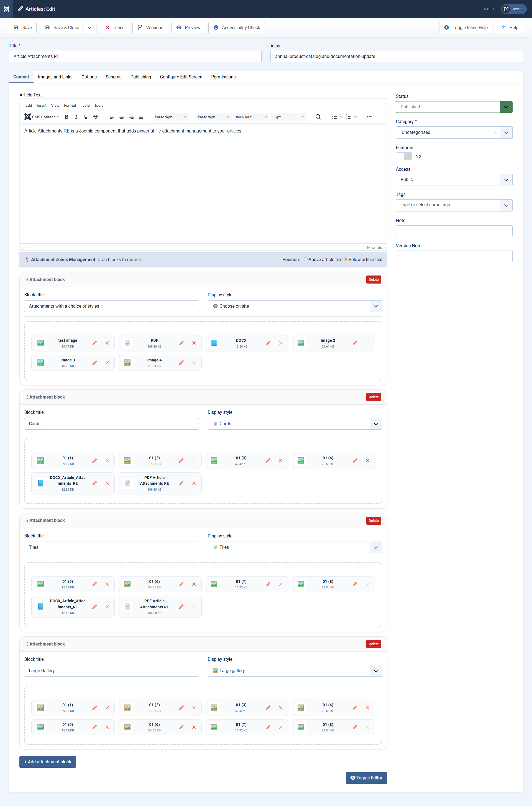The width and height of the screenshot is (532, 806).
Task: Open the Save & Close dropdown arrow
Action: click(89, 27)
